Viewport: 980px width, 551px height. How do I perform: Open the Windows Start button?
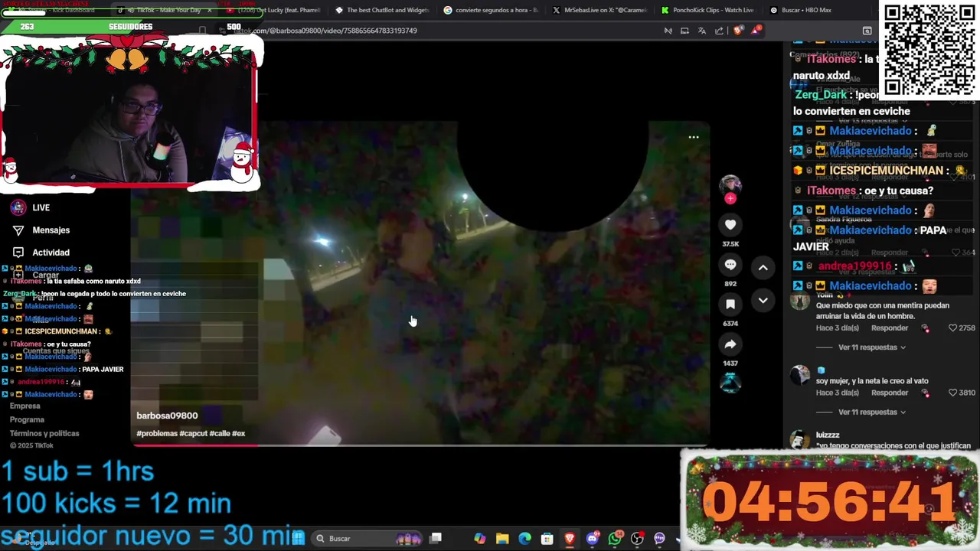(x=298, y=538)
